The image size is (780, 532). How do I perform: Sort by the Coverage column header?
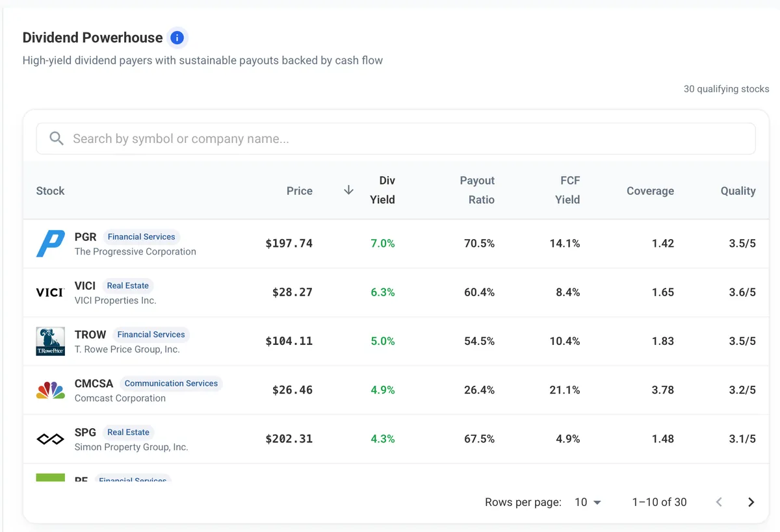650,190
